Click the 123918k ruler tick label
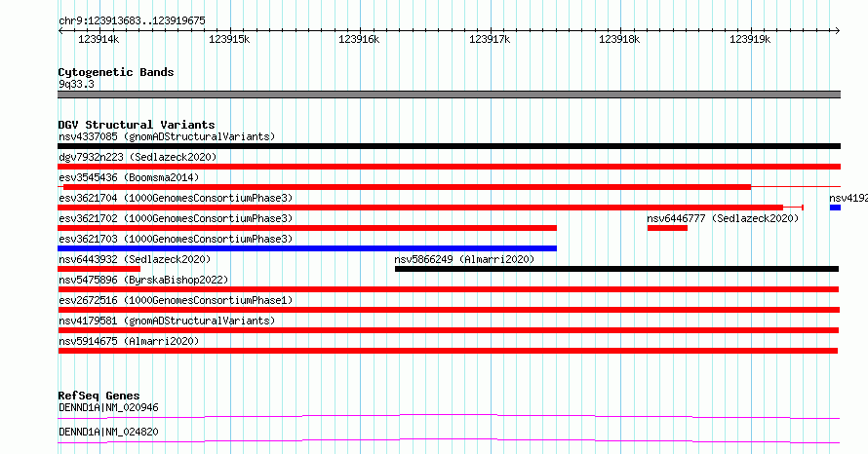The height and width of the screenshot is (454, 868). point(619,39)
